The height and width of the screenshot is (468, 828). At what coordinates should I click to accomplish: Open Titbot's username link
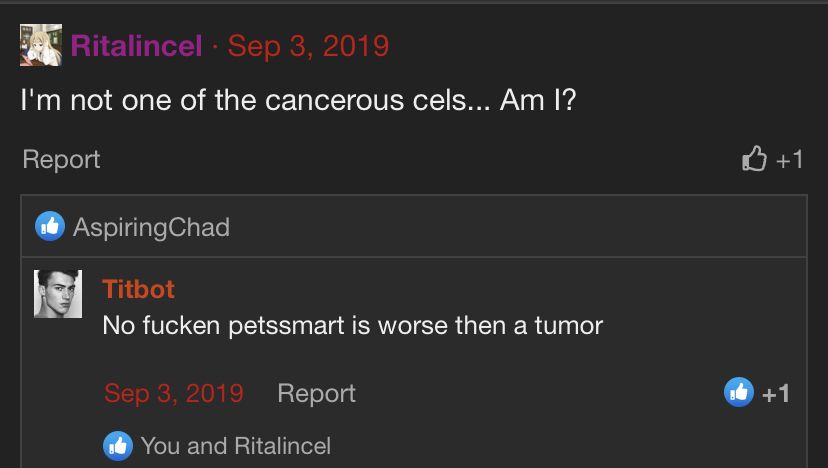tap(138, 289)
